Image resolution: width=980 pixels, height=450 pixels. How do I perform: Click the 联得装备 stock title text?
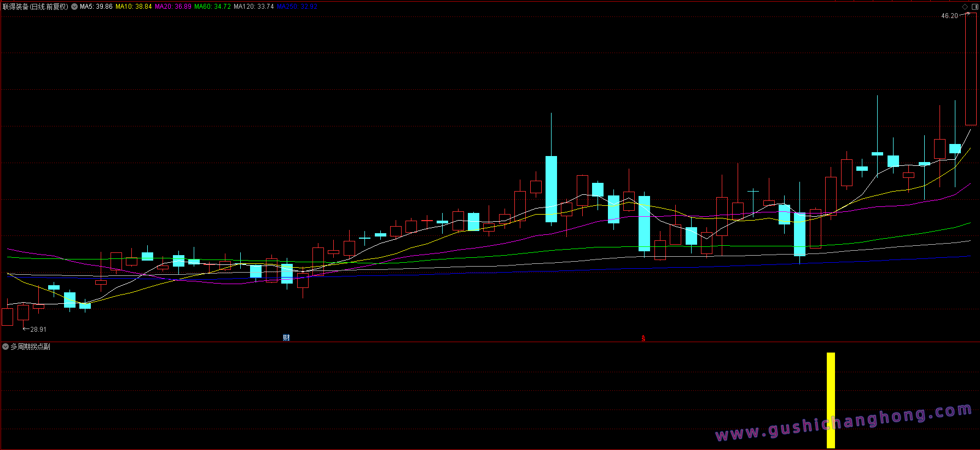pos(15,7)
